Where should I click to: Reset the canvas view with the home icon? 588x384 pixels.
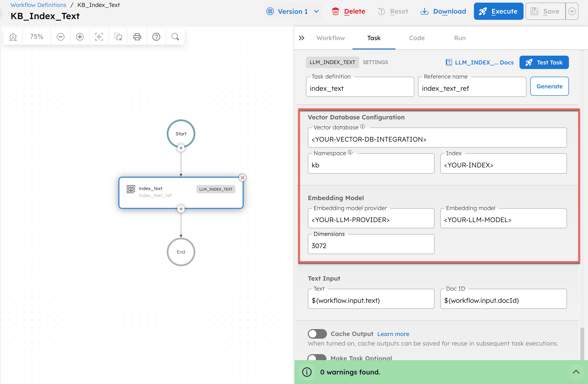pos(13,37)
